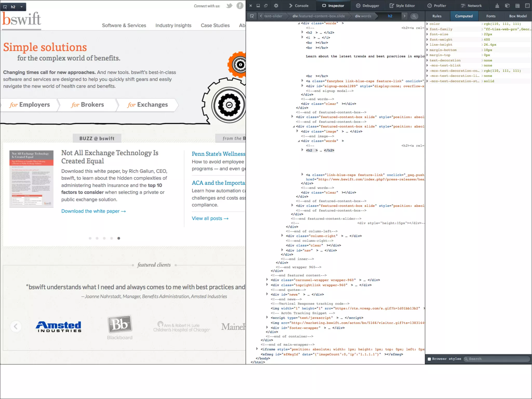Open the devtools options gear
The image size is (532, 399).
click(x=276, y=5)
